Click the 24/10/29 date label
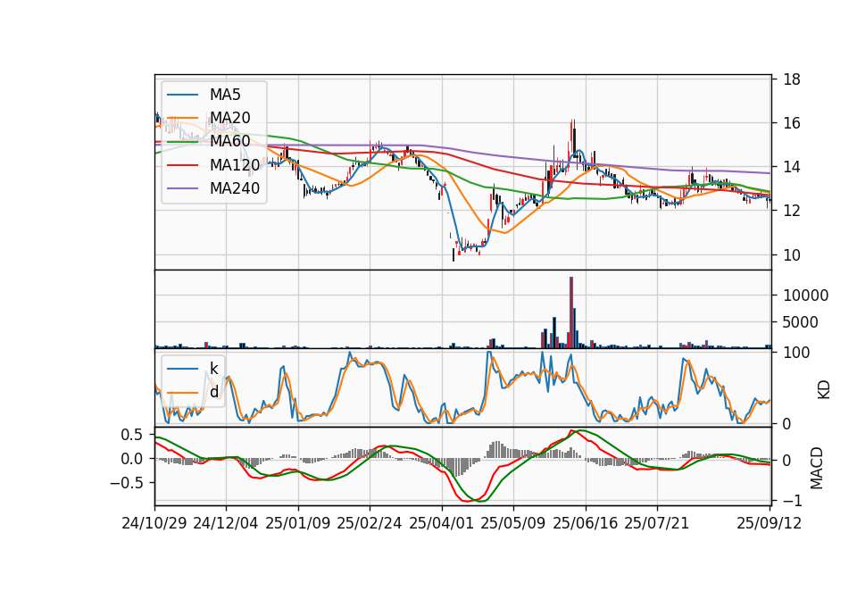857x616 pixels. 154,523
